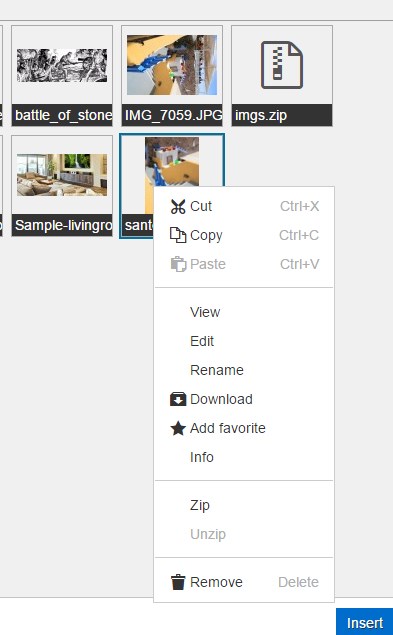Click the greyed Paste clipboard icon
The image size is (393, 635).
pyautogui.click(x=178, y=264)
